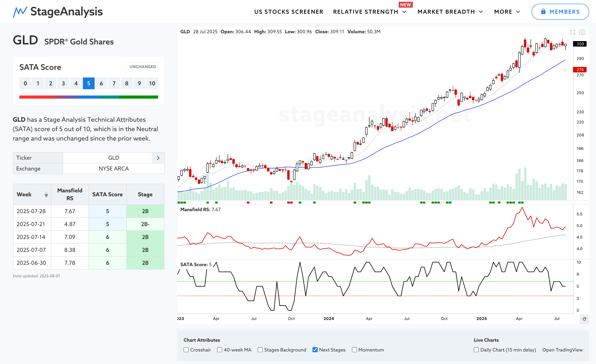596x364 pixels.
Task: Click the UNCHANGED status badge
Action: point(143,67)
